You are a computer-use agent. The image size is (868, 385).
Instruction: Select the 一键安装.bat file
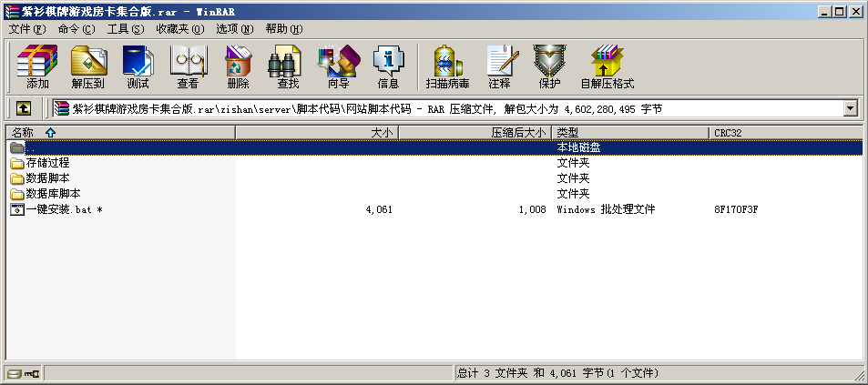(x=58, y=209)
